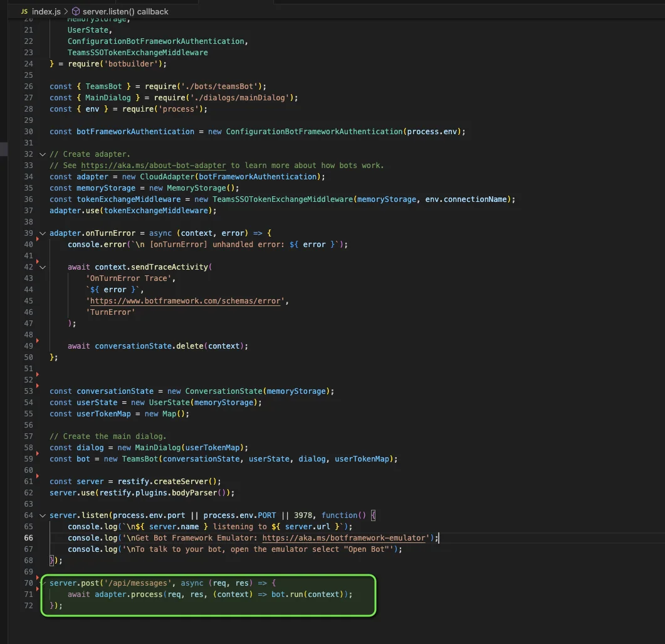Collapse the server.listen callback fold

point(43,515)
